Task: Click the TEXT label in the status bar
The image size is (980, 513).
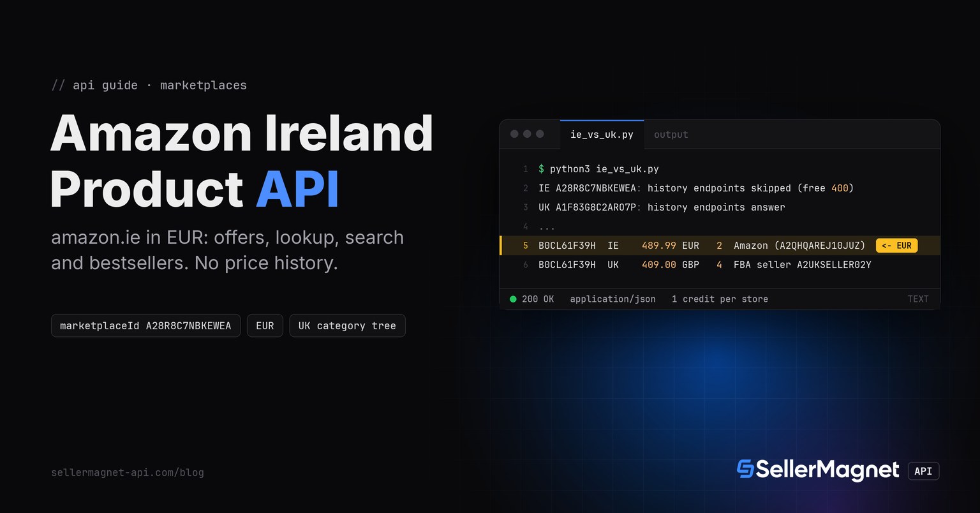Action: tap(918, 299)
